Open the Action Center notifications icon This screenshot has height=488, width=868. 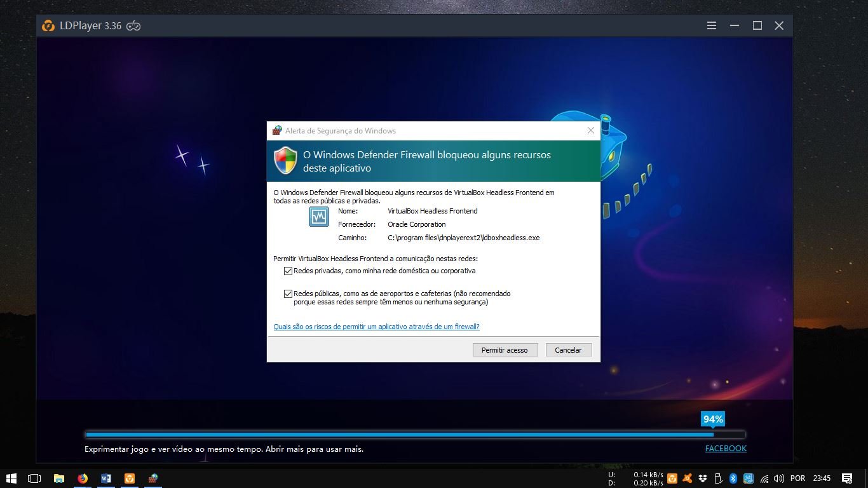(847, 478)
